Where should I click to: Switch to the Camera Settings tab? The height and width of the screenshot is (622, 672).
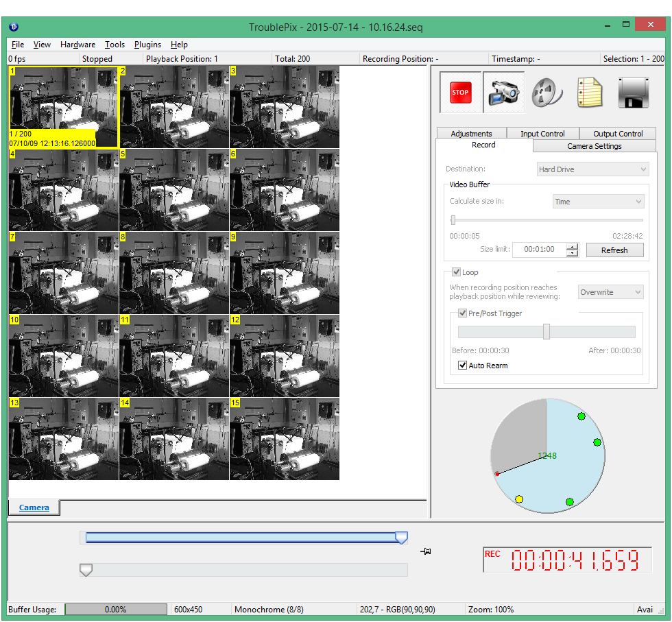[594, 146]
